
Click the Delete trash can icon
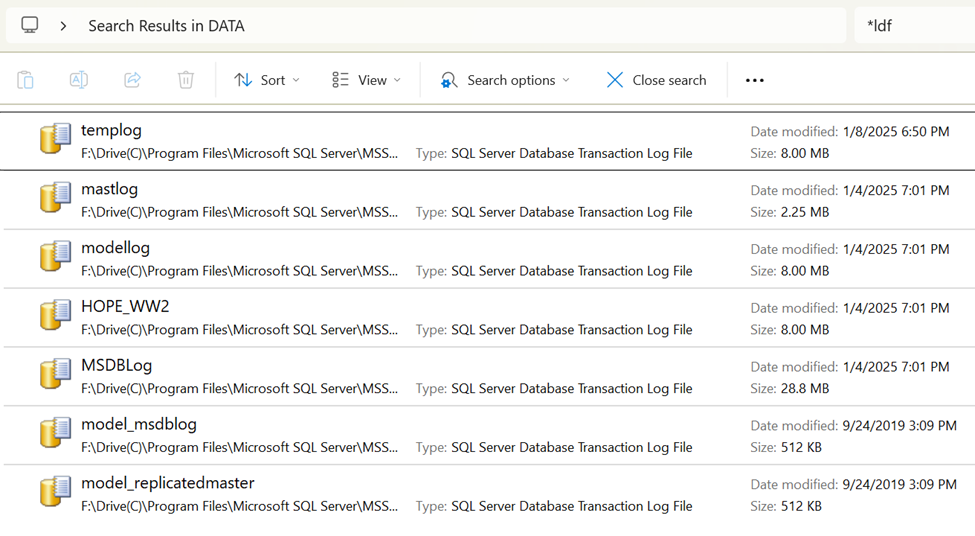coord(186,80)
